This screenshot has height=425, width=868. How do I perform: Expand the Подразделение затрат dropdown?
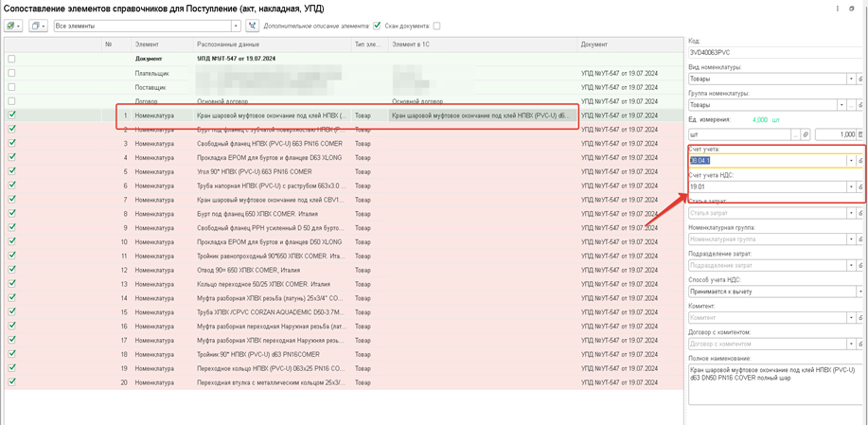pos(851,265)
